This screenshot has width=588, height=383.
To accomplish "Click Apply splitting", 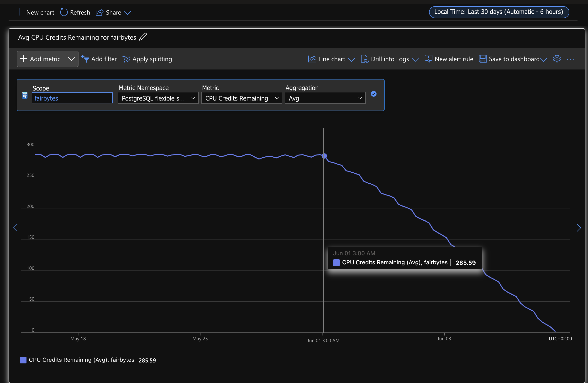I will [x=147, y=59].
